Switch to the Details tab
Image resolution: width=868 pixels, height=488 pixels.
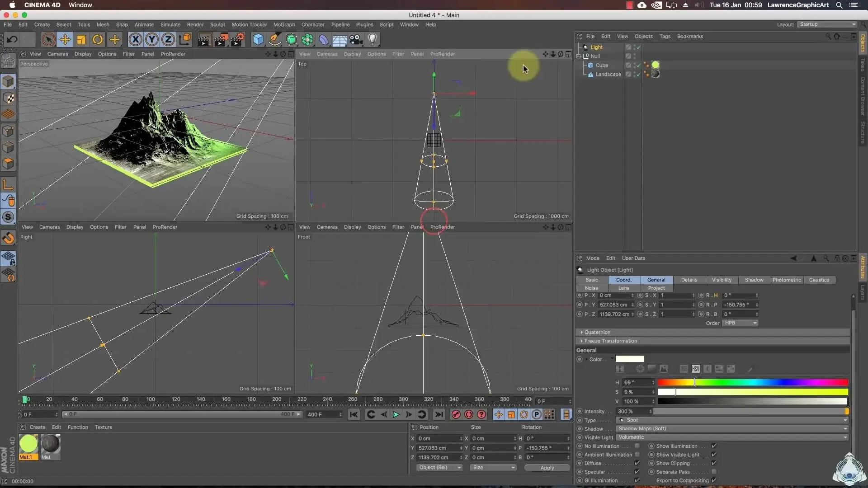[689, 280]
